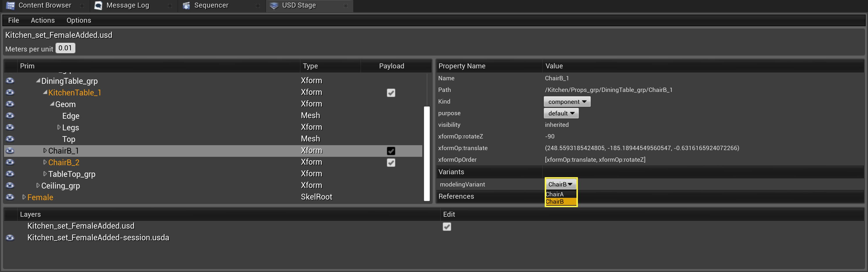Open the purpose default dropdown
This screenshot has height=272, width=868.
point(561,113)
